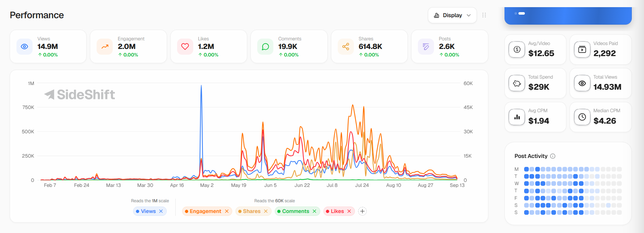Click the 2.6K Posts value

pos(447,46)
